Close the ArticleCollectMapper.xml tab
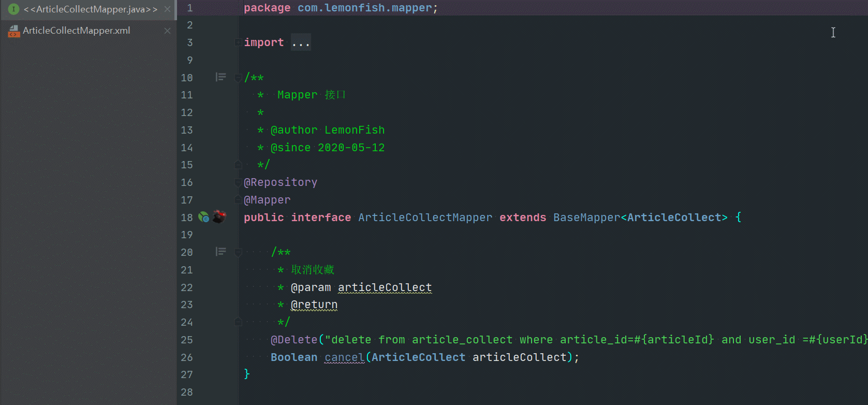 point(167,31)
